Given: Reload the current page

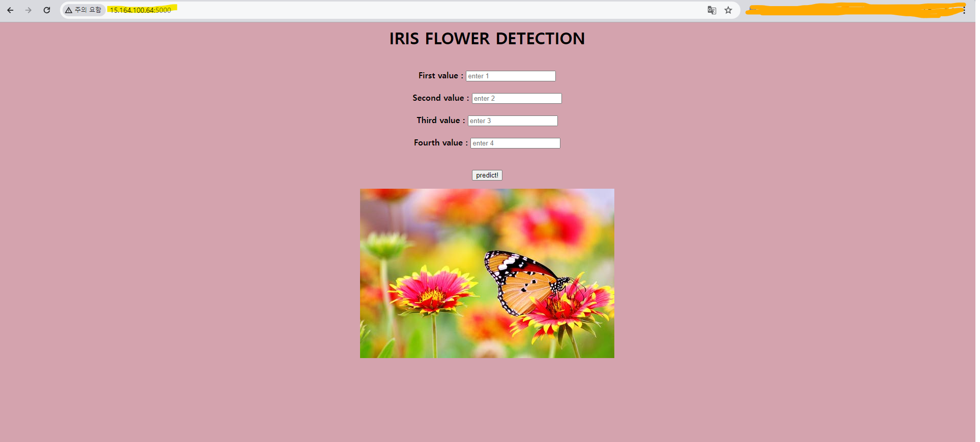Looking at the screenshot, I should click(47, 10).
